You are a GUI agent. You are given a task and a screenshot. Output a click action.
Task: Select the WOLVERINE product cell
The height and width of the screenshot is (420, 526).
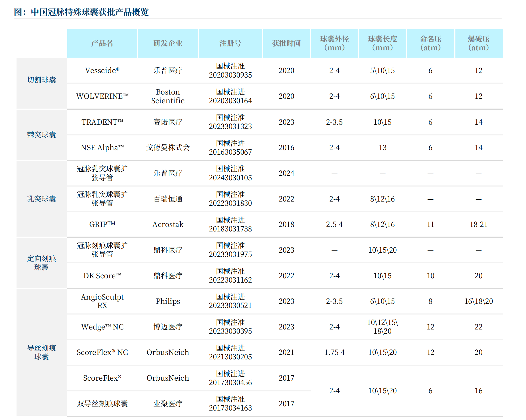tap(102, 96)
